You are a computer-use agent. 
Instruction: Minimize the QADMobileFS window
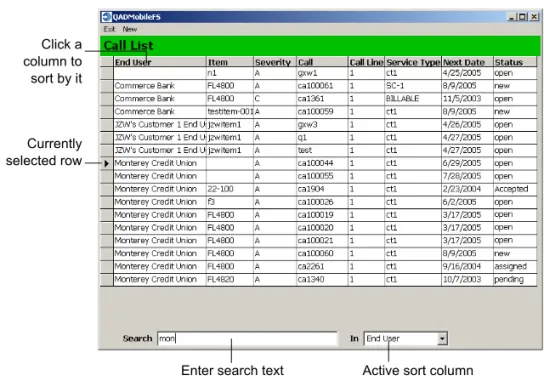pyautogui.click(x=511, y=17)
